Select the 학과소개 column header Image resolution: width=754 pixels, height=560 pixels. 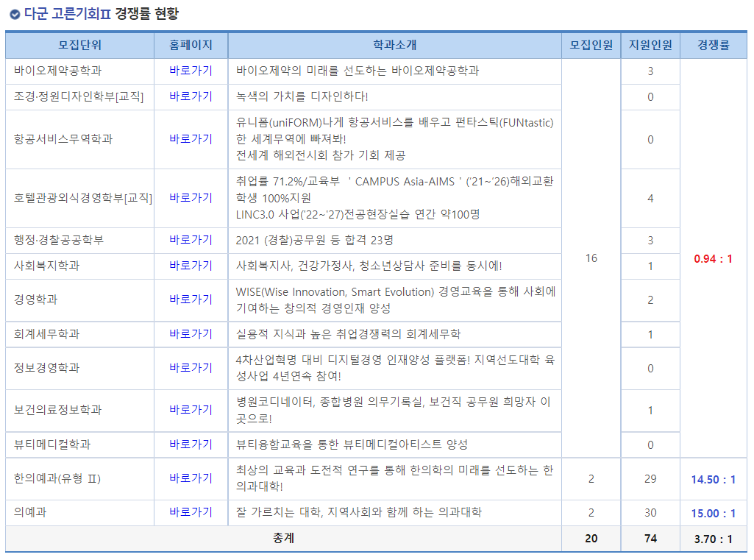pyautogui.click(x=394, y=46)
